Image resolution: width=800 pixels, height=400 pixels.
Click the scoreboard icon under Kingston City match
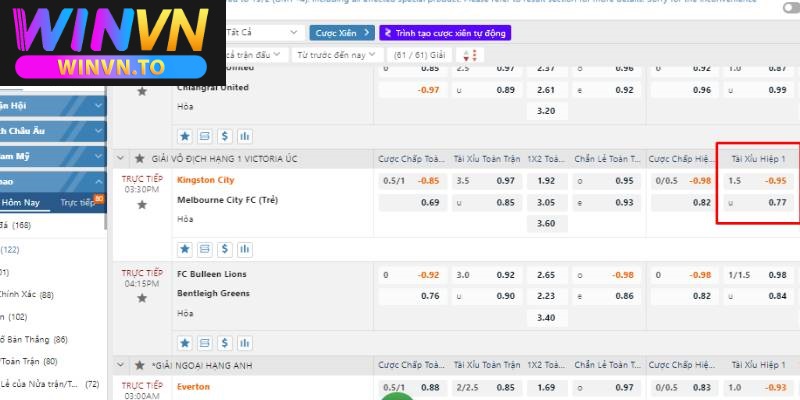pyautogui.click(x=205, y=248)
